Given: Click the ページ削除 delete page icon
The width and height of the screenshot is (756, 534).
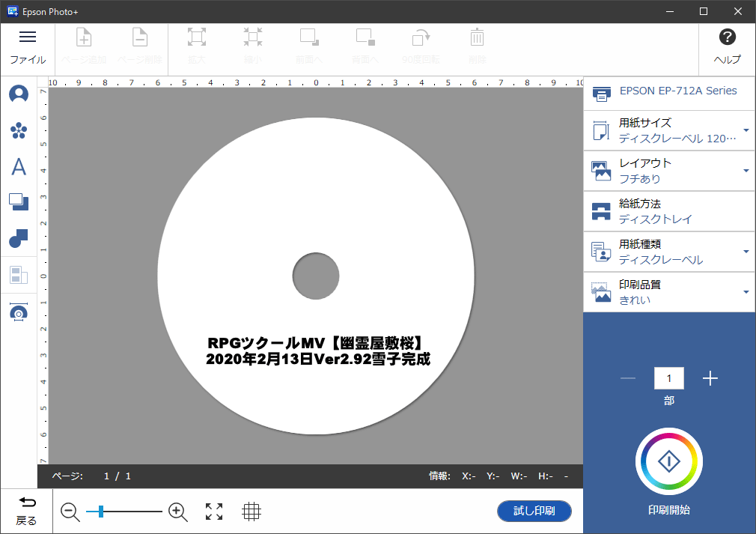Looking at the screenshot, I should click(x=140, y=37).
